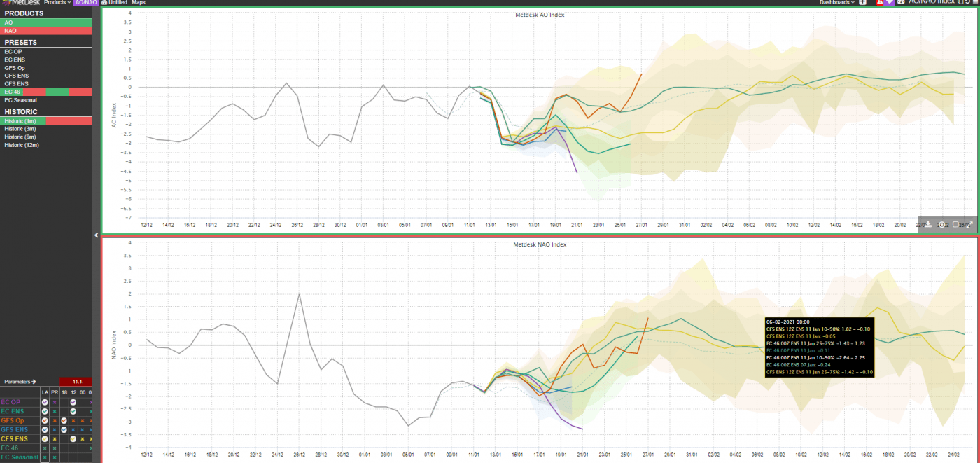Expand the AO chart to fullscreen via its icon
980x463 pixels.
[x=969, y=224]
